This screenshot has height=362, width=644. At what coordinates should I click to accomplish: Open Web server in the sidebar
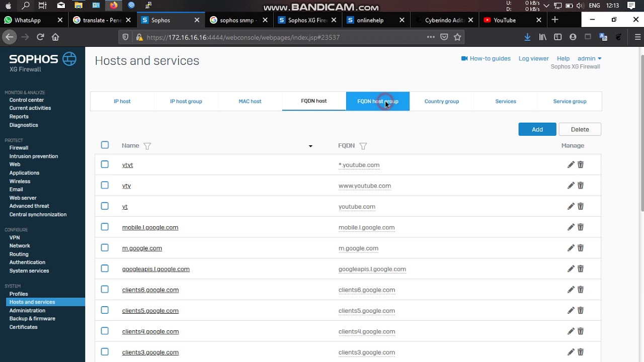23,198
